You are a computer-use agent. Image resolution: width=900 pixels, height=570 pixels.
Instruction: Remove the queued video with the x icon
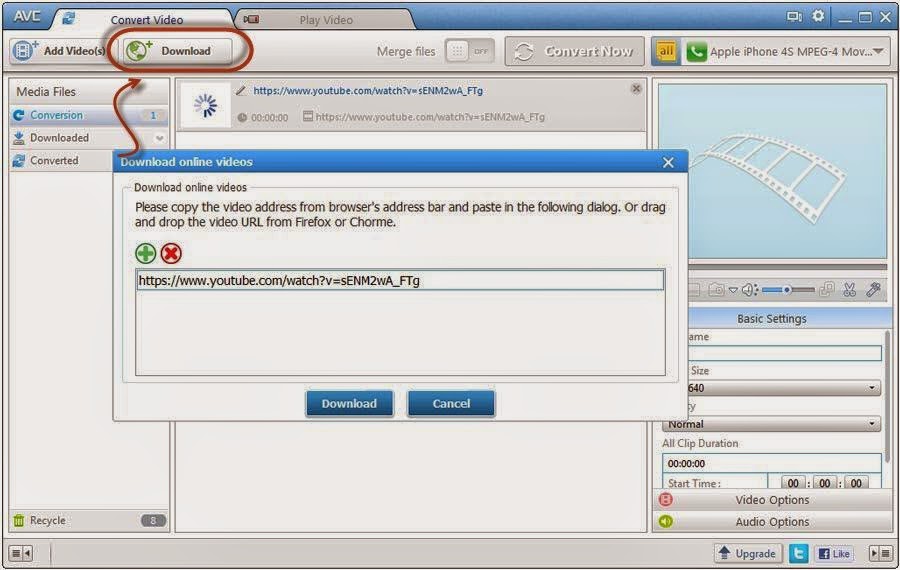pos(636,88)
